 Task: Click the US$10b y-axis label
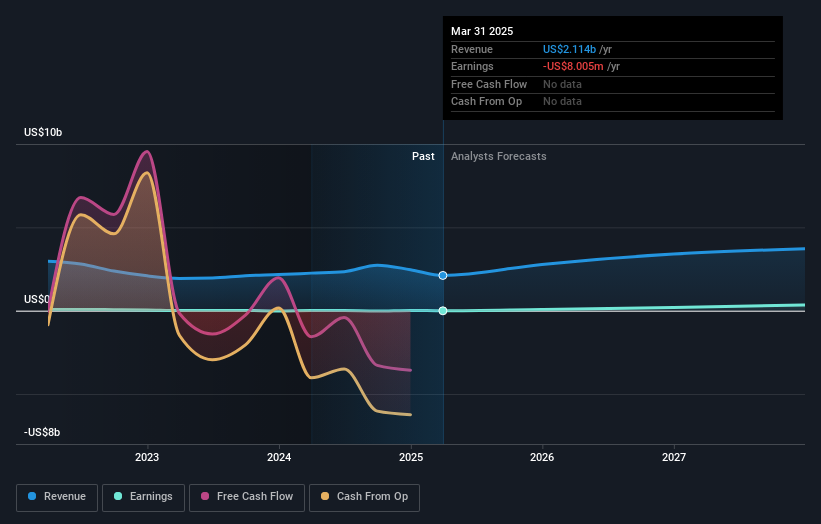point(43,132)
